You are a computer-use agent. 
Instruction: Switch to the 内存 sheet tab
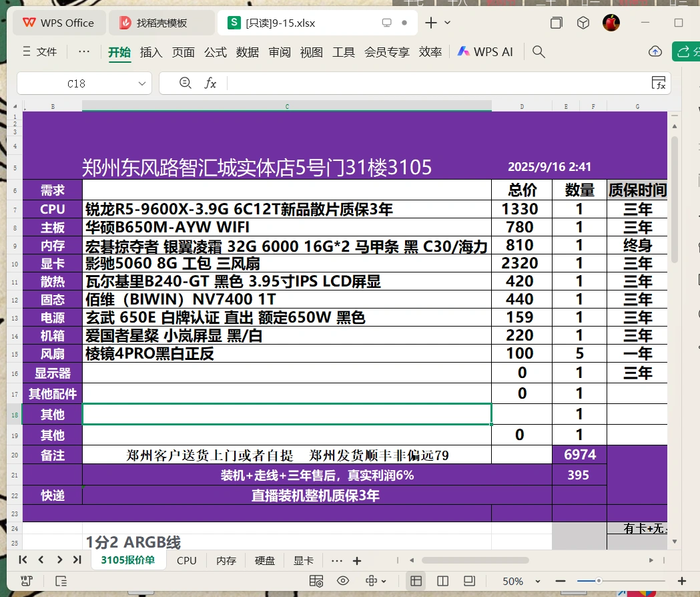click(x=226, y=560)
